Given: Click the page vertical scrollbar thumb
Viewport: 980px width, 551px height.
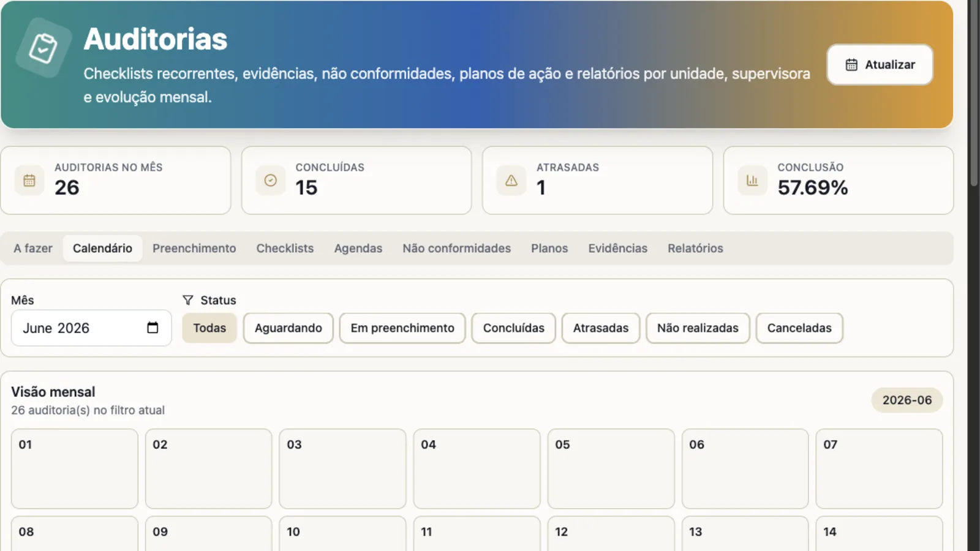Looking at the screenshot, I should coord(974,93).
